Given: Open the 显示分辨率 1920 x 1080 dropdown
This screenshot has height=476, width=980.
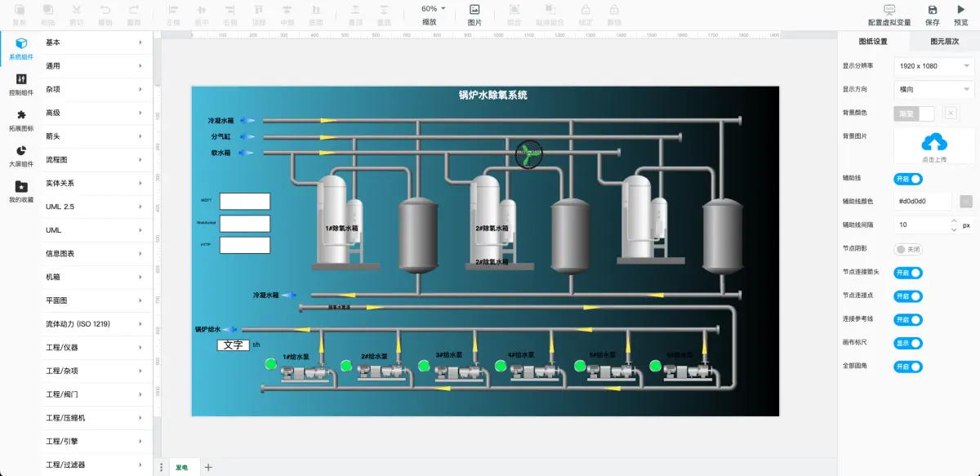Looking at the screenshot, I should 934,66.
